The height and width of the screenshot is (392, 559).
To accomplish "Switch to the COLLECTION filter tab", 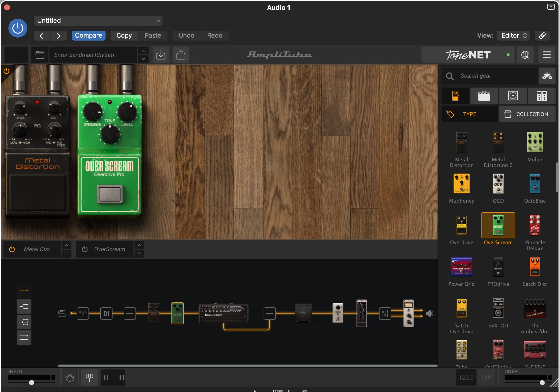I will point(527,114).
